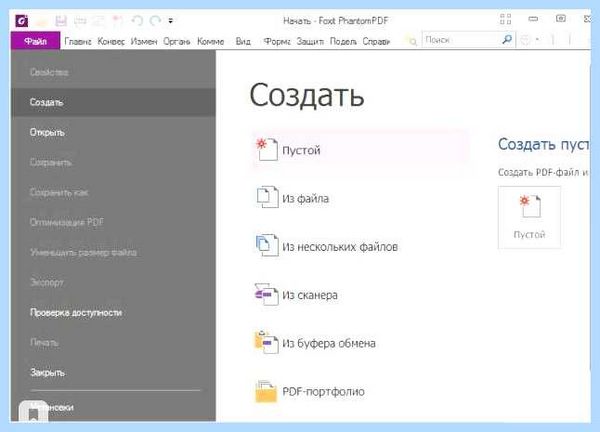600x432 pixels.
Task: Select the Из файла create option icon
Action: [x=267, y=197]
